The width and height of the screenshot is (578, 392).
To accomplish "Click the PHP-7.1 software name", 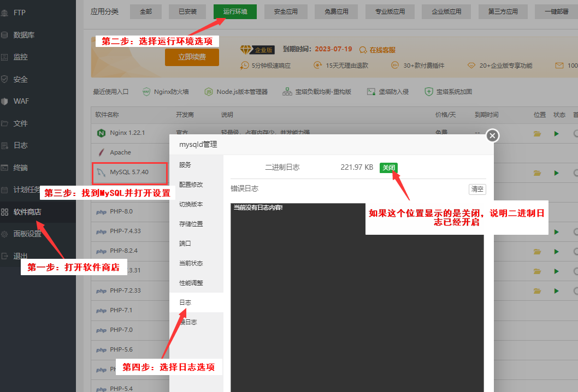I will pyautogui.click(x=121, y=310).
